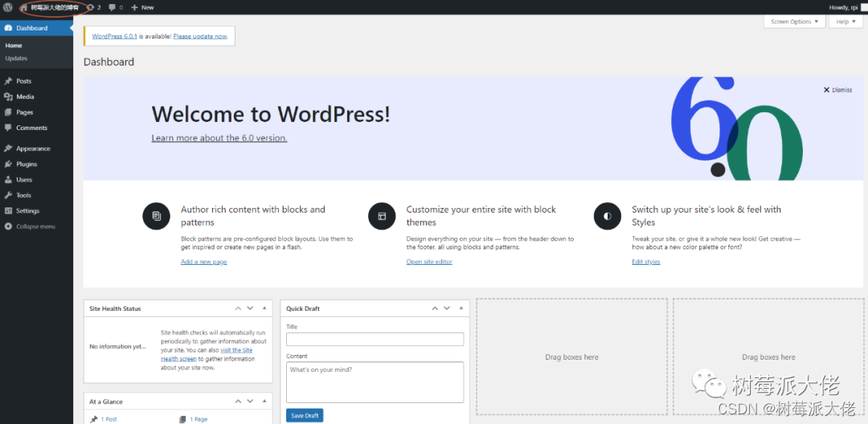This screenshot has width=868, height=424.
Task: Click the Styles half-circle icon
Action: click(608, 215)
